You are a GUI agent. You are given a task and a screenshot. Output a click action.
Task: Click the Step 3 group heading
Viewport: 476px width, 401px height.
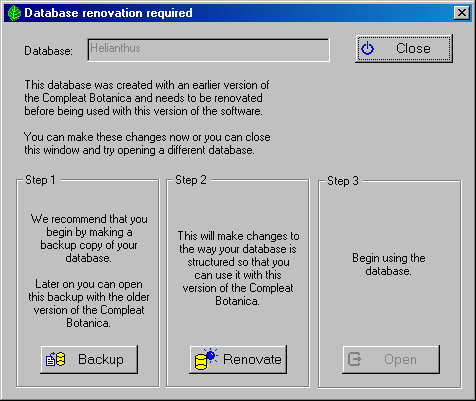(343, 181)
